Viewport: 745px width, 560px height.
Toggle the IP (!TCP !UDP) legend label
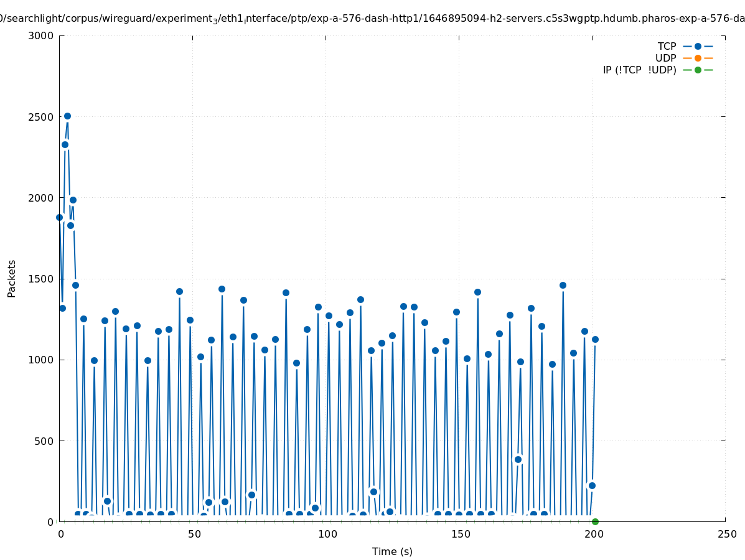click(x=639, y=70)
